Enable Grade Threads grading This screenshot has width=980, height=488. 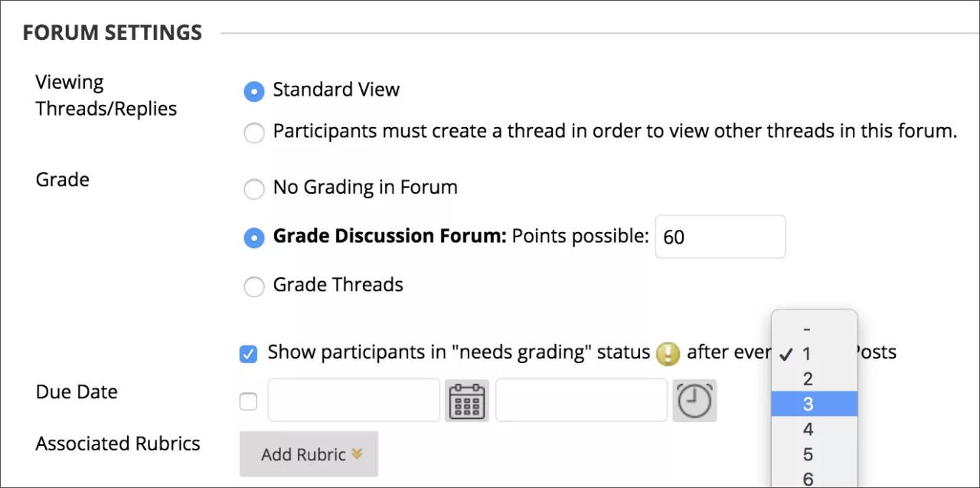pyautogui.click(x=253, y=287)
